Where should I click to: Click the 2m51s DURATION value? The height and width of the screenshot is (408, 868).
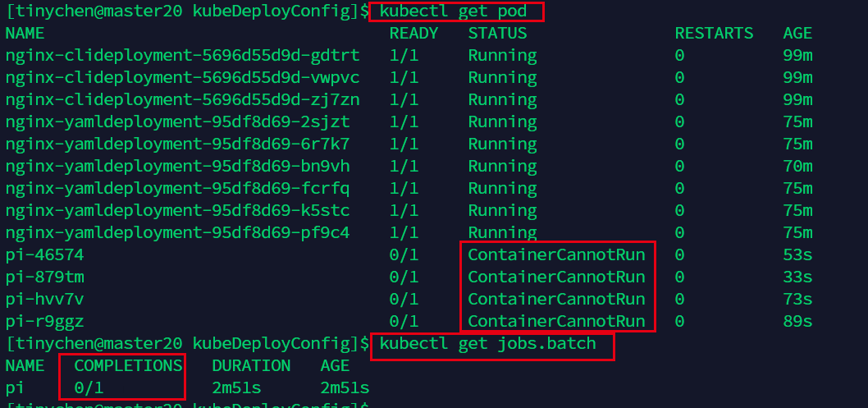[236, 387]
